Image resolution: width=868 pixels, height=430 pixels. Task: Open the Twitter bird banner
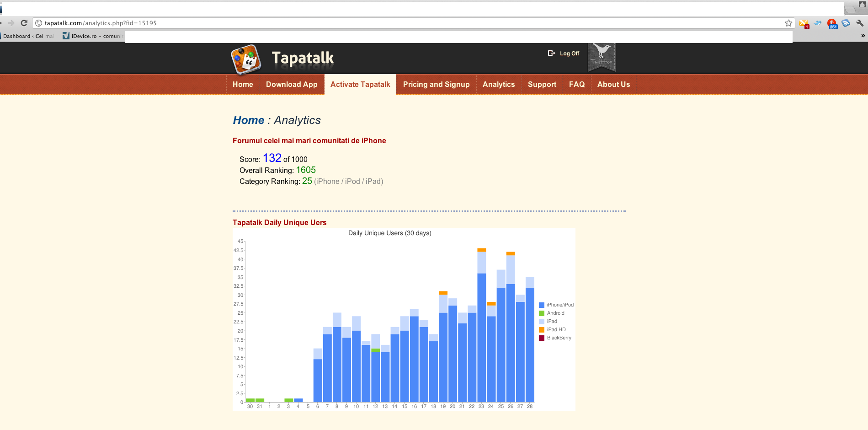coord(601,57)
